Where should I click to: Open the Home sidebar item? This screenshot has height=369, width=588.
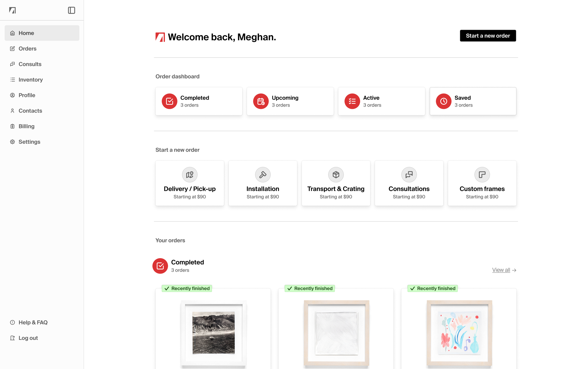tap(42, 33)
